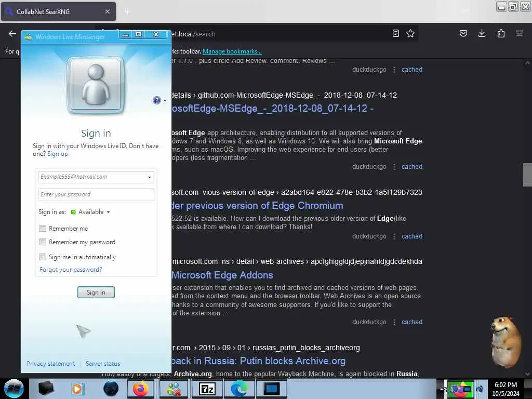This screenshot has width=532, height=399.
Task: Open the blue monitor taskbar icon
Action: pos(271,389)
